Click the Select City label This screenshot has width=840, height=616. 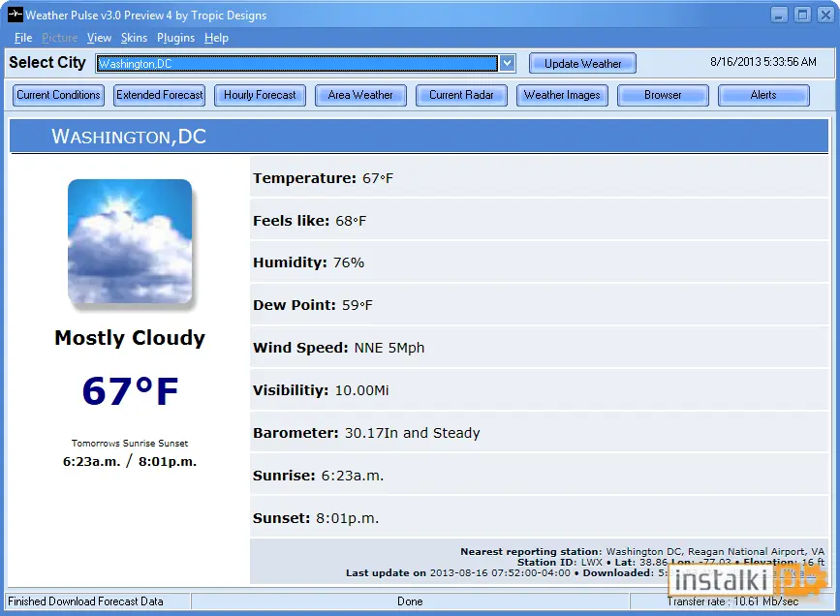(47, 63)
